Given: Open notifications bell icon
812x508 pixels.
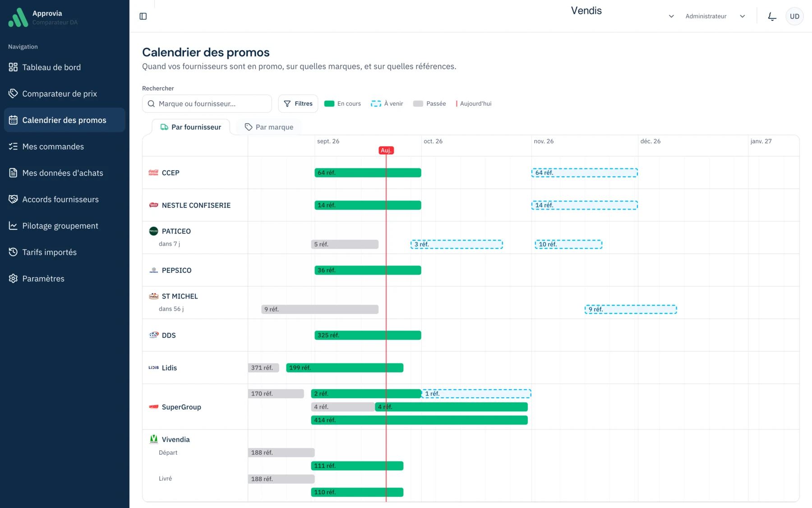Looking at the screenshot, I should [x=772, y=16].
